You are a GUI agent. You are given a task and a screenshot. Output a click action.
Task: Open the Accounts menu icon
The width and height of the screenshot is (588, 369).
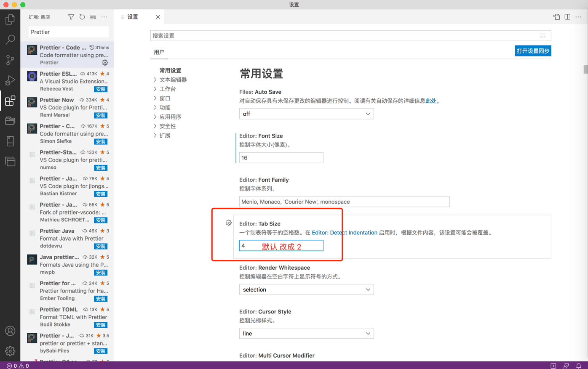pos(10,331)
